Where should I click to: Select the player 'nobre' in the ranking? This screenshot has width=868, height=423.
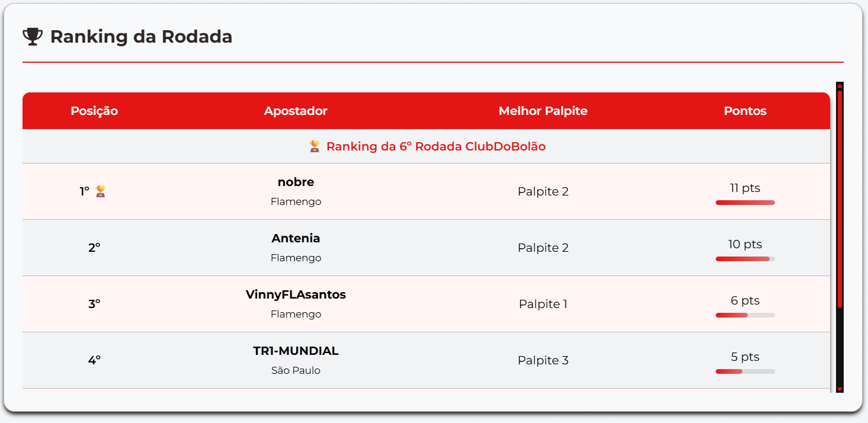296,182
